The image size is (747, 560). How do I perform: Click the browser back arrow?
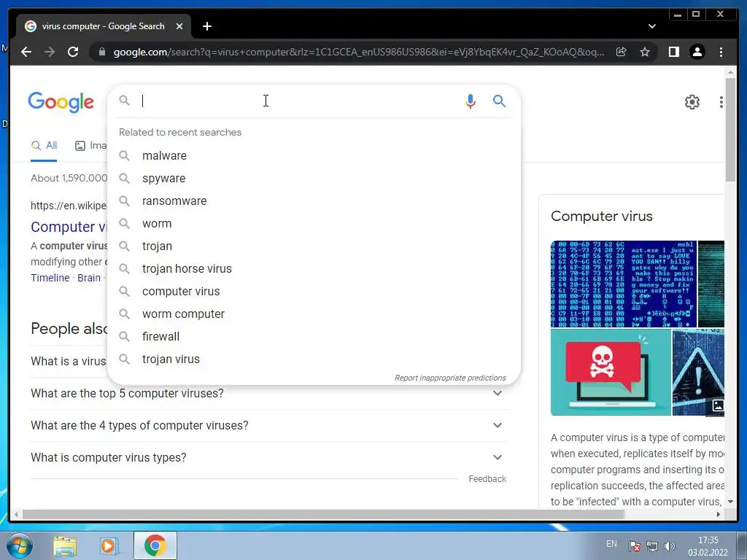pyautogui.click(x=26, y=52)
